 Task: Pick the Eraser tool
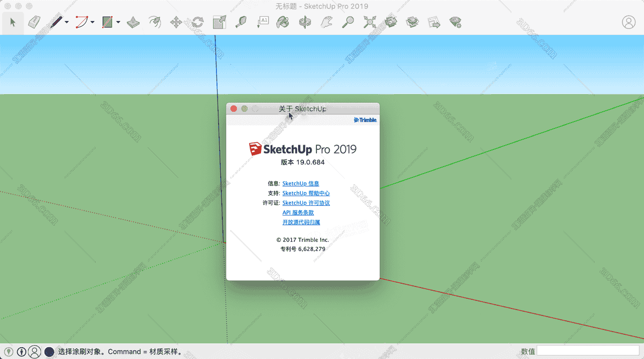point(34,22)
